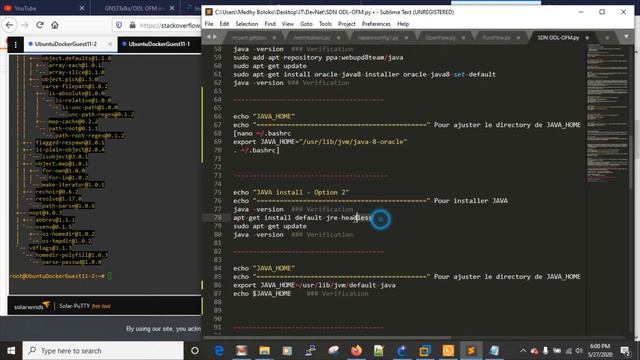Click the line 'sudo apt-get update' at line 79
Screen dimensions: 640x360
pos(270,226)
